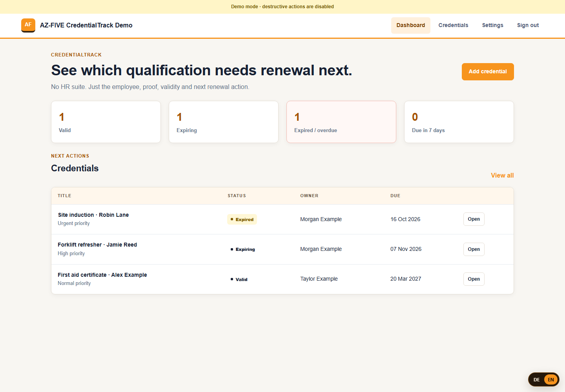The image size is (565, 392).
Task: Select the Expiring summary card
Action: (x=224, y=122)
